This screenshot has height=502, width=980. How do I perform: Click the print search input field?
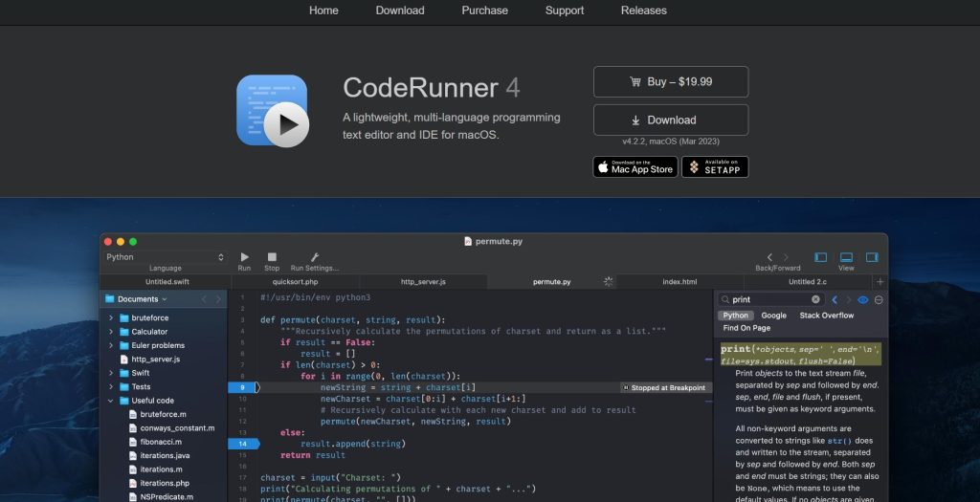point(770,299)
